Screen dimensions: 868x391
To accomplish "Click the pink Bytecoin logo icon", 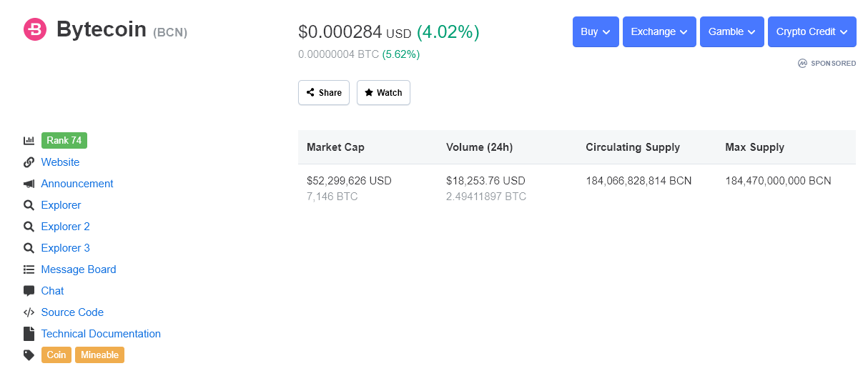I will click(x=35, y=29).
